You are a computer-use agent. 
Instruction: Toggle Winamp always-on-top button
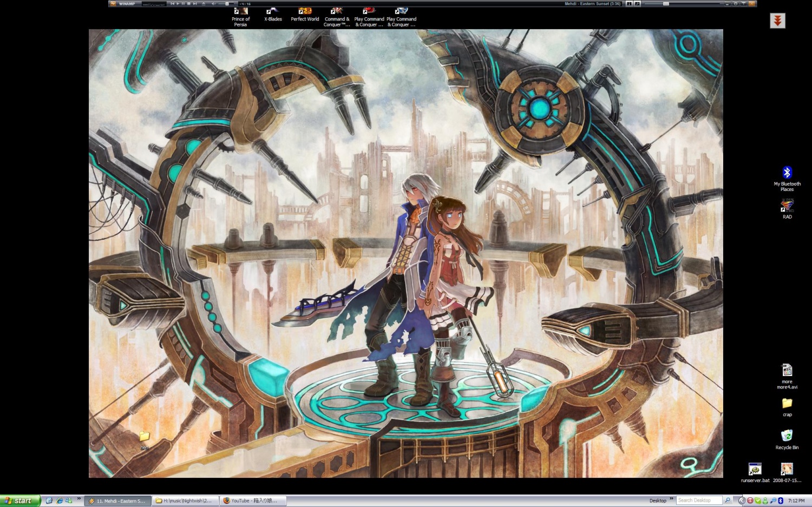[743, 4]
